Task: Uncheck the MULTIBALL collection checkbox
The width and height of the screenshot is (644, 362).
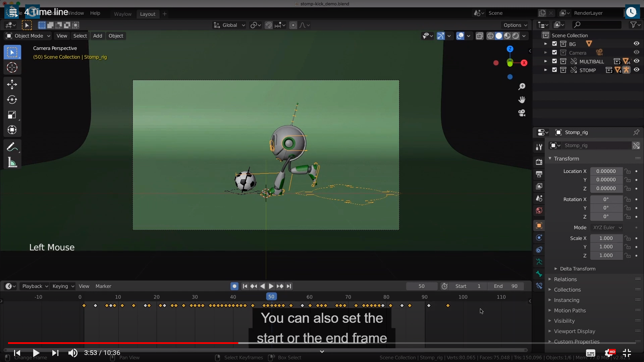Action: [554, 61]
